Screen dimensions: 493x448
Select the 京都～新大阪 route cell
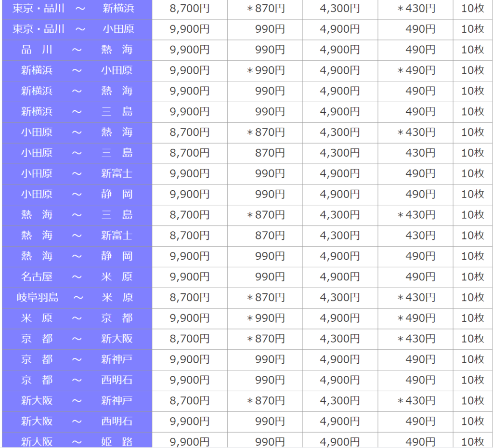[x=77, y=339]
